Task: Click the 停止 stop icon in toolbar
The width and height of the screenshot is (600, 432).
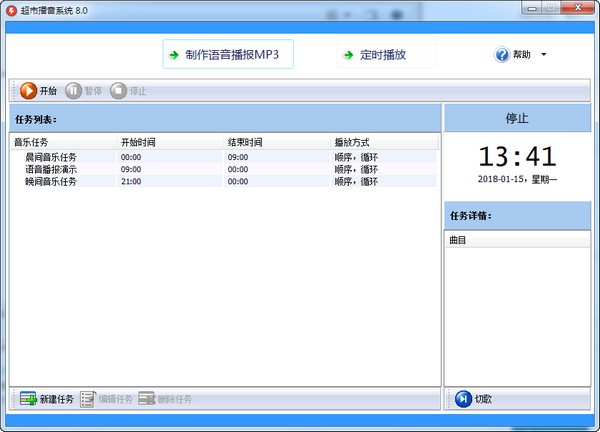Action: tap(119, 91)
